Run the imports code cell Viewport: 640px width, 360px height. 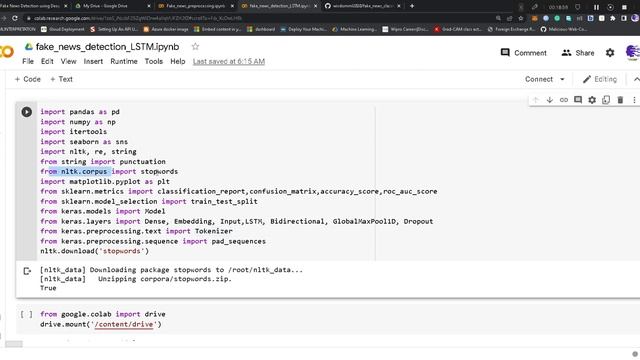coord(27,112)
